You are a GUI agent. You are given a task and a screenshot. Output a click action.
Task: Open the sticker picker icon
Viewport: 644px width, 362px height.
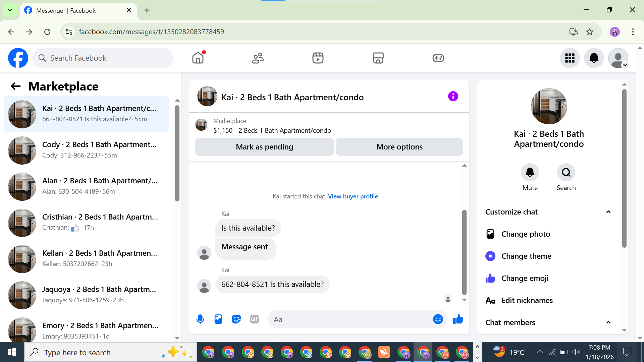[x=236, y=319]
